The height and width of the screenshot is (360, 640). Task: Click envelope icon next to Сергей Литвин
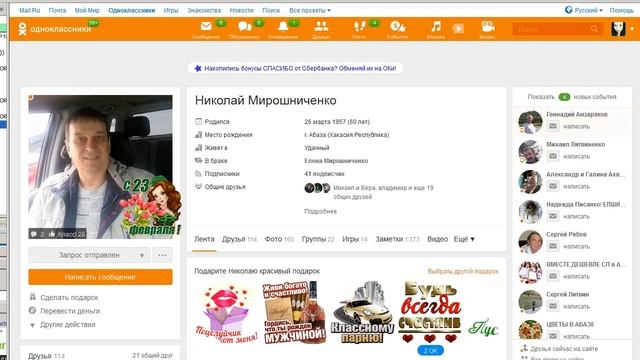point(553,306)
